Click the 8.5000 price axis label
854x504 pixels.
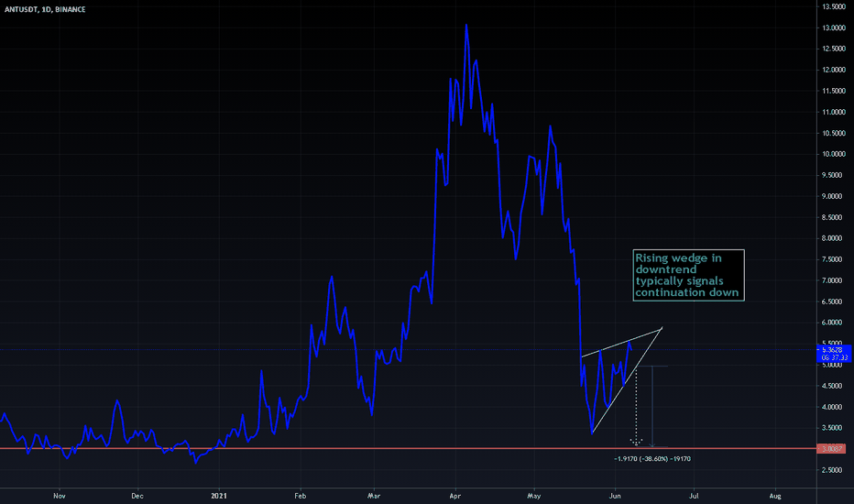[x=834, y=217]
